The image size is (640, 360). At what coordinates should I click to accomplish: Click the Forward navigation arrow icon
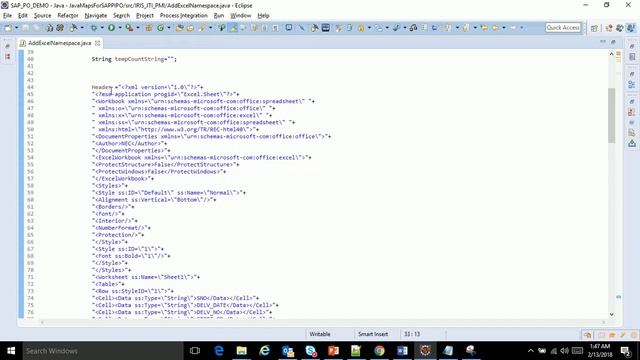click(x=513, y=28)
